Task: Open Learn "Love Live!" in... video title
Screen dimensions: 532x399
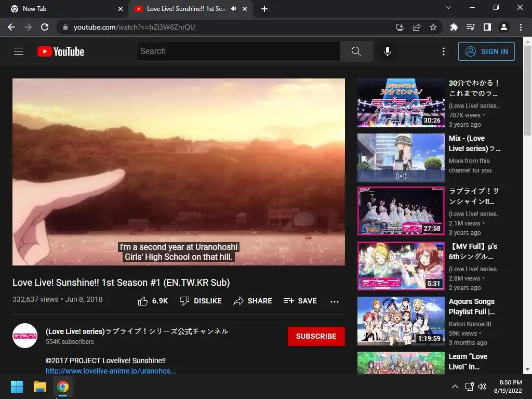Action: coord(468,362)
